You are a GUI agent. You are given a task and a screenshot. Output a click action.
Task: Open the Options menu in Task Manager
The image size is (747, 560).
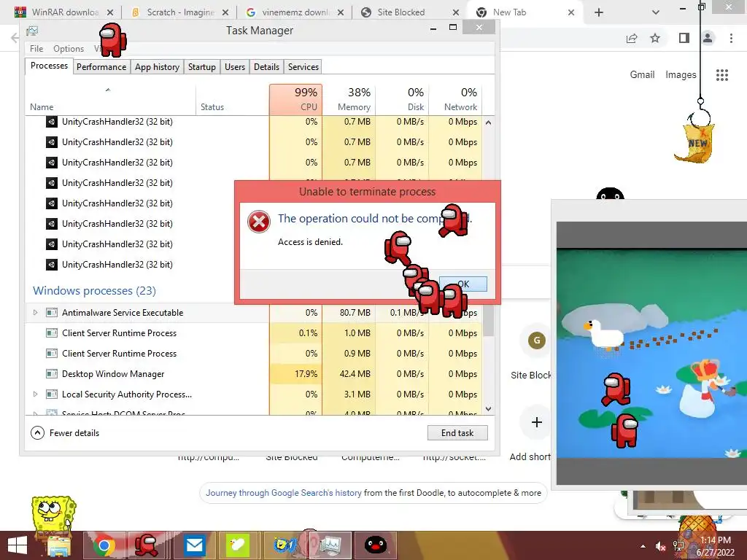point(69,49)
